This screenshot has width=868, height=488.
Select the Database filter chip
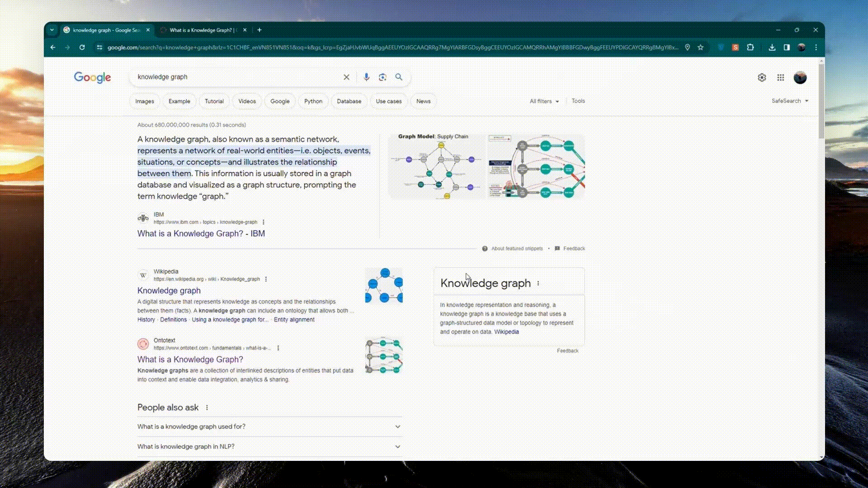pyautogui.click(x=349, y=101)
